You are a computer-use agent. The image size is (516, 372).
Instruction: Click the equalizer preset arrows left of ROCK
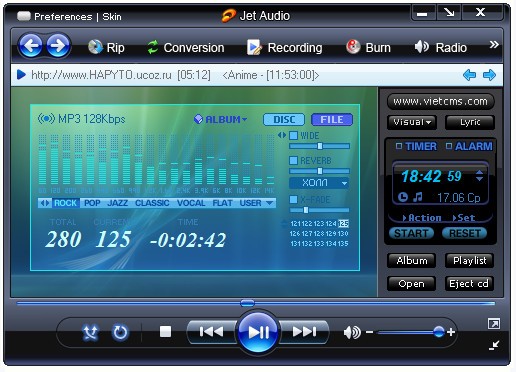click(x=45, y=203)
